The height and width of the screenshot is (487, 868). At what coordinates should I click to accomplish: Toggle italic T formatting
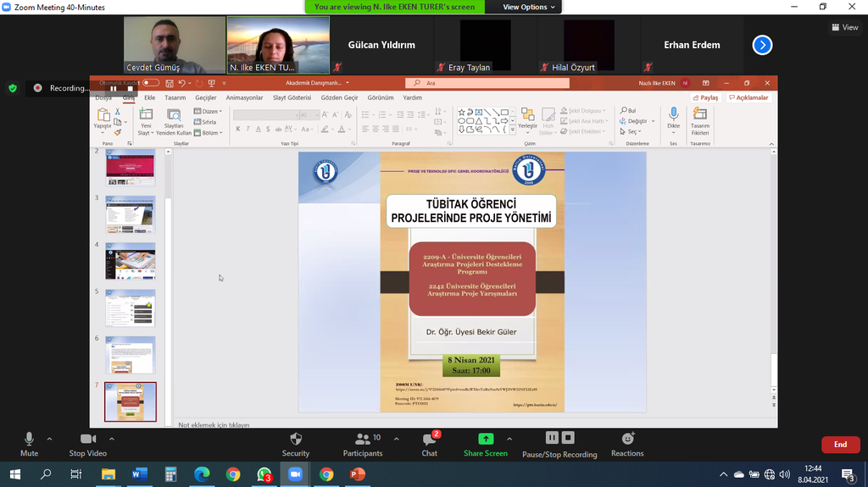[248, 129]
